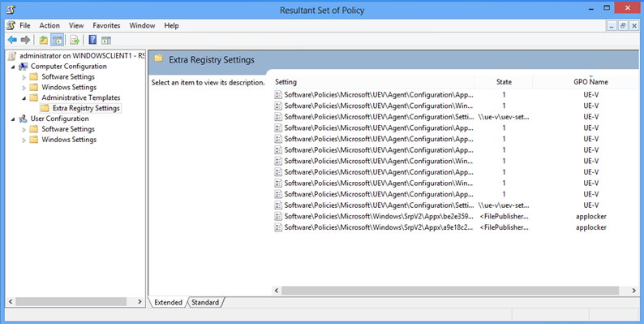Open the Help menu
Viewport: 644px width, 324px height.
click(171, 25)
